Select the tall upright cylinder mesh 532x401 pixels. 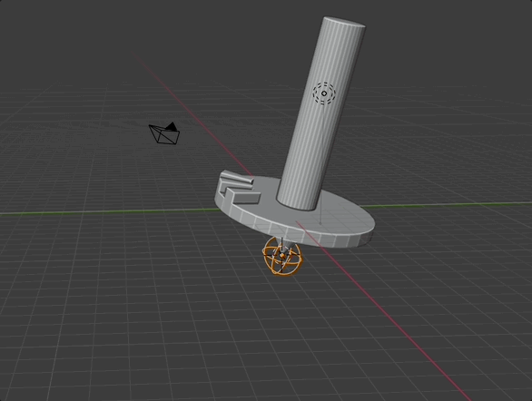tap(320, 113)
